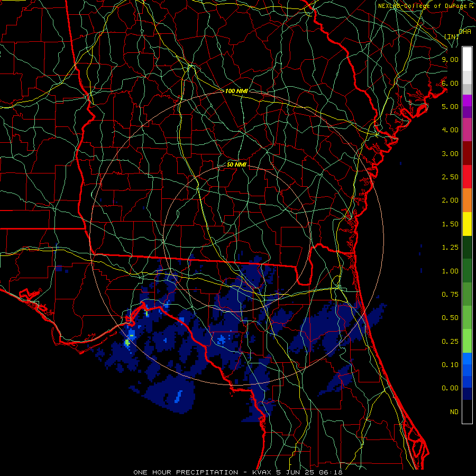Click the "1.50" legend value
Screen dimensions: 476x476
tap(450, 224)
